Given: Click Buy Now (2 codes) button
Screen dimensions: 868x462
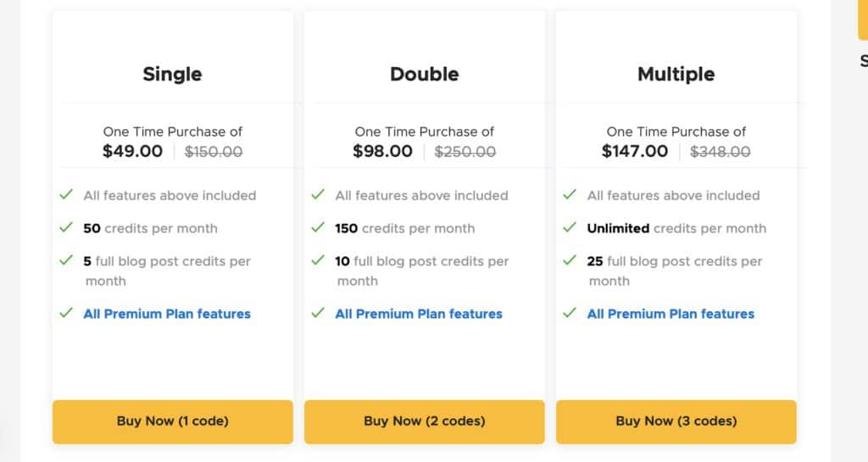Looking at the screenshot, I should 425,421.
